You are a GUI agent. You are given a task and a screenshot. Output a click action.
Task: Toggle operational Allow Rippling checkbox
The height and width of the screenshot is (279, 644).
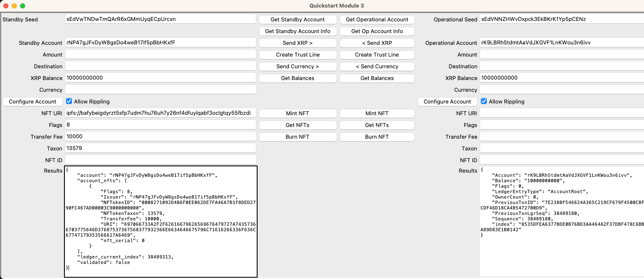(484, 101)
